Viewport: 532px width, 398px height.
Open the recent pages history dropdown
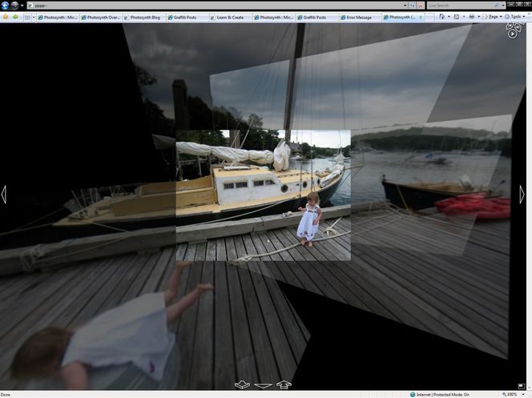click(22, 6)
